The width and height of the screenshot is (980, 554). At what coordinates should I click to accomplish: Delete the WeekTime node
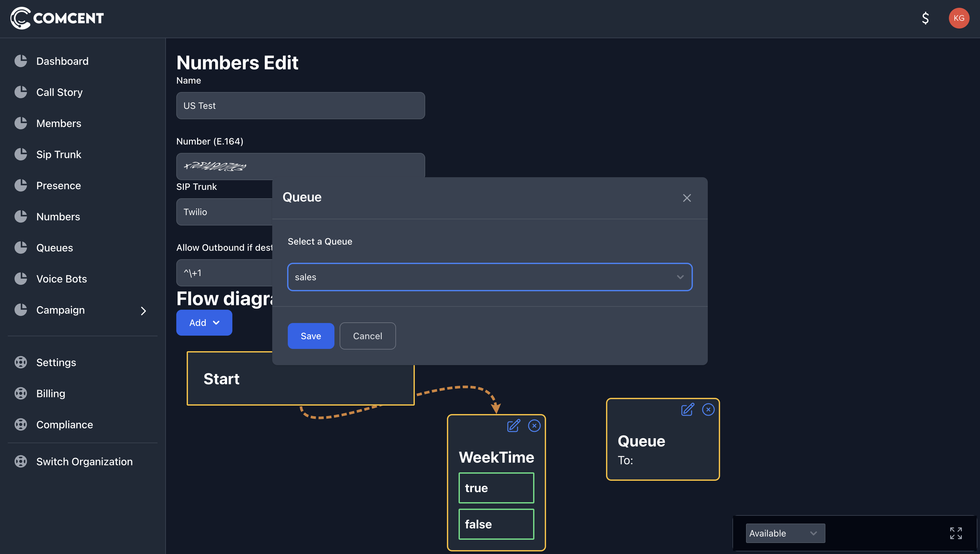534,426
